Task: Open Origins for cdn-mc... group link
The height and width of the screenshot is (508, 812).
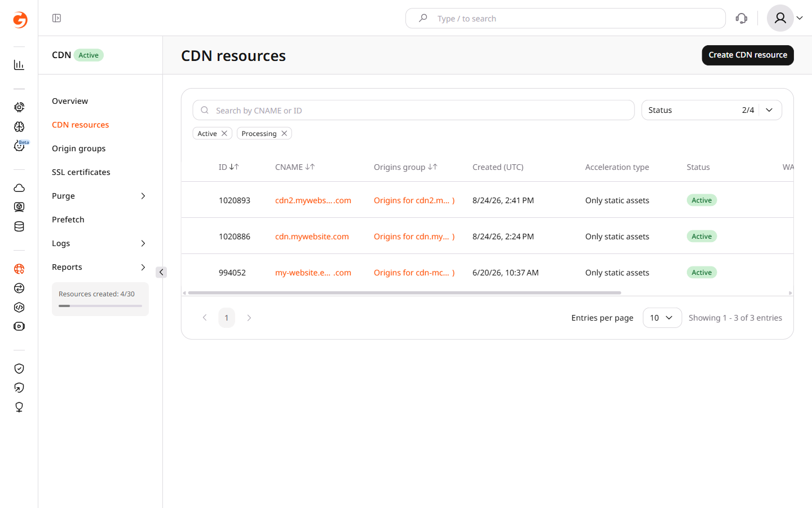Action: coord(414,273)
